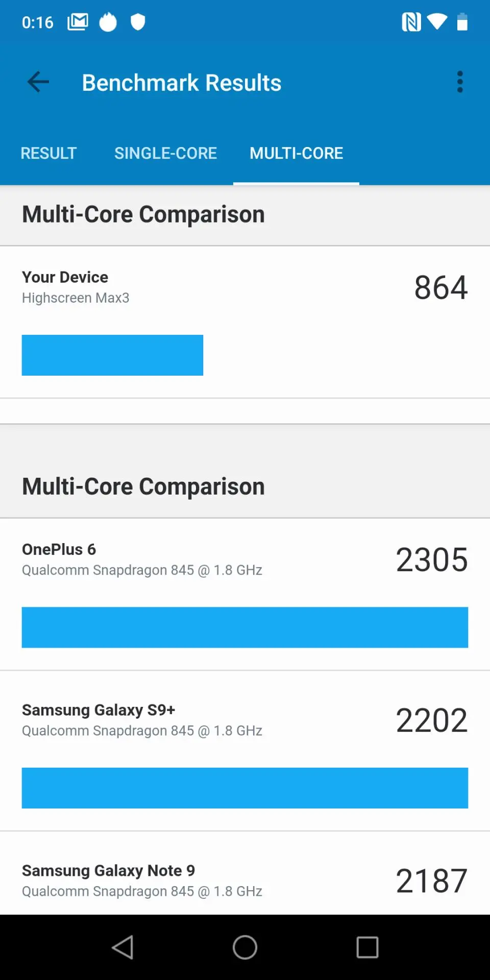Tap the Wi-Fi status icon
The width and height of the screenshot is (490, 980).
tap(437, 22)
